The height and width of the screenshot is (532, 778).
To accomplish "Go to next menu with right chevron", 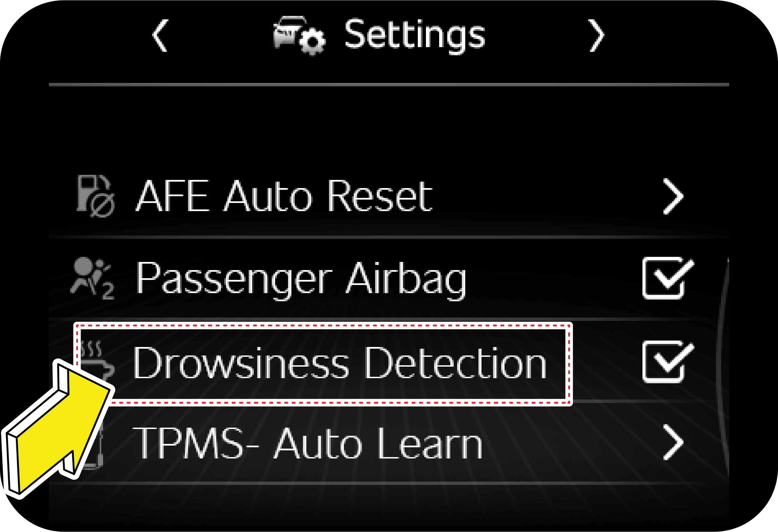I will tap(596, 36).
